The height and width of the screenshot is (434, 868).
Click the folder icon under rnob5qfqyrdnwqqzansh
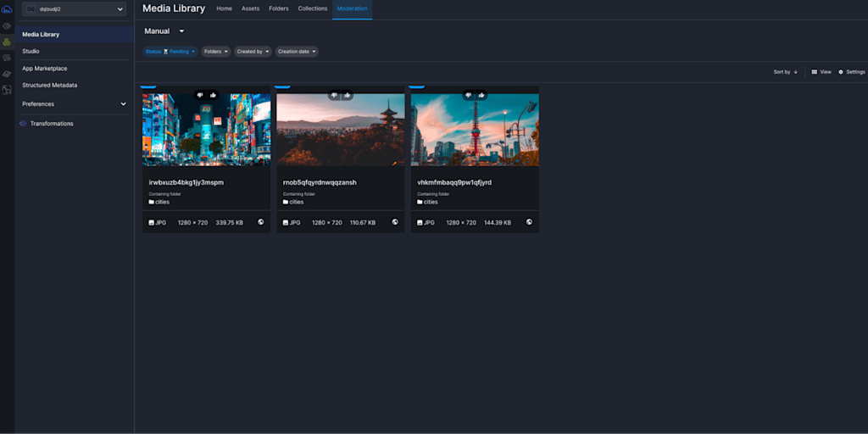[x=286, y=202]
